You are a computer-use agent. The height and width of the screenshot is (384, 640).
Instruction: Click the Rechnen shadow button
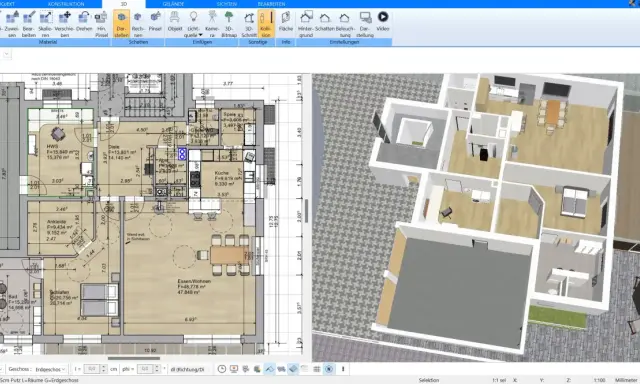tap(138, 24)
